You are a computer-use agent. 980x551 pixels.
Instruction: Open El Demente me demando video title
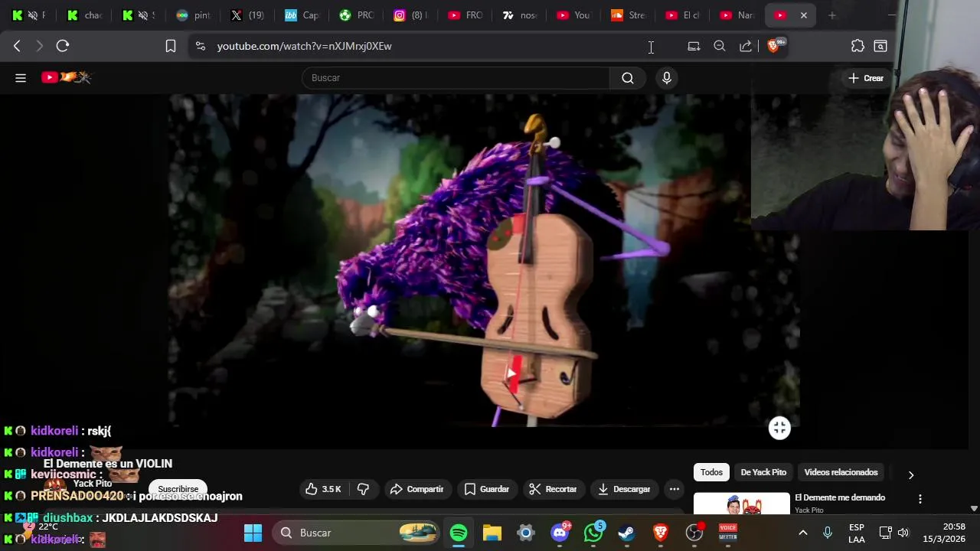click(x=840, y=497)
